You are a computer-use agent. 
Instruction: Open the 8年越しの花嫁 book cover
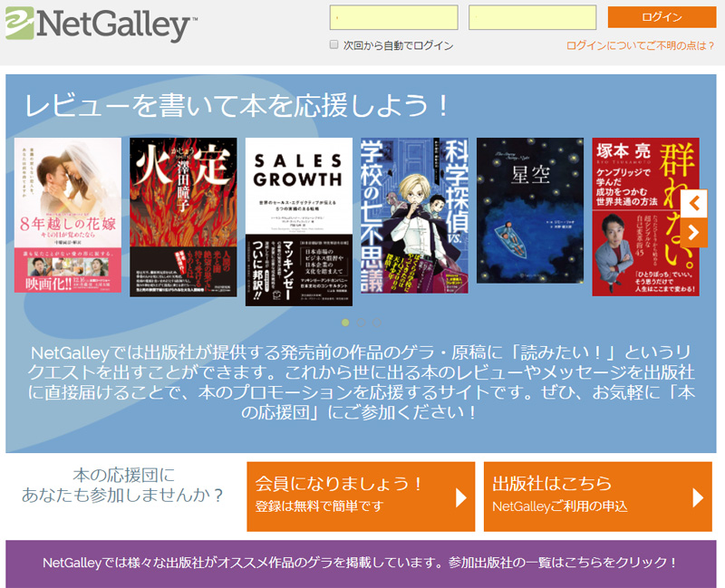pos(68,215)
